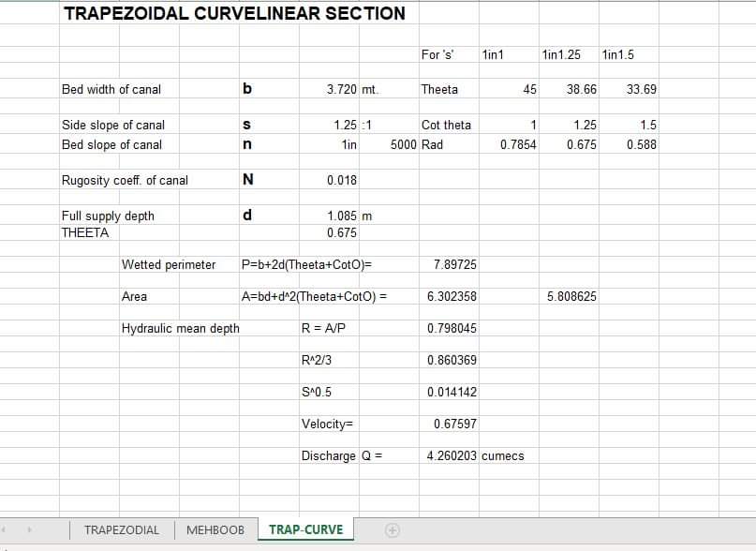Viewport: 756px width, 551px height.
Task: Select the 'Wetted perimeter' label cell
Action: point(169,264)
